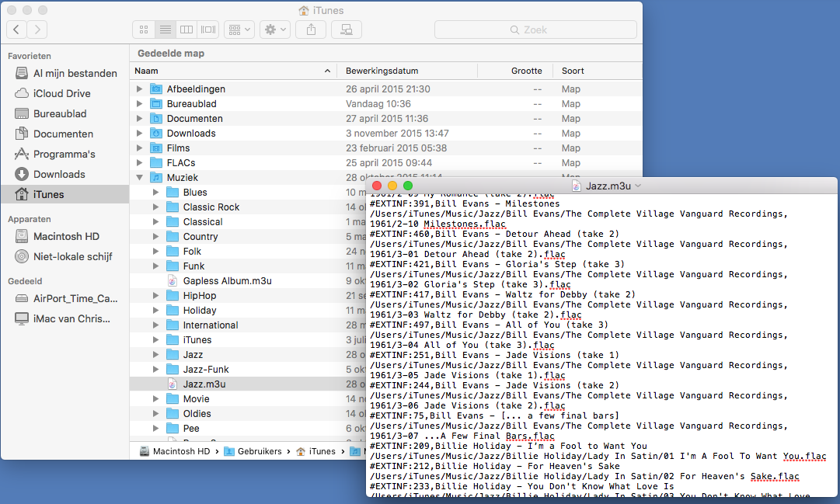Switch to icon view in Finder toolbar
This screenshot has height=504, width=840.
(x=144, y=30)
